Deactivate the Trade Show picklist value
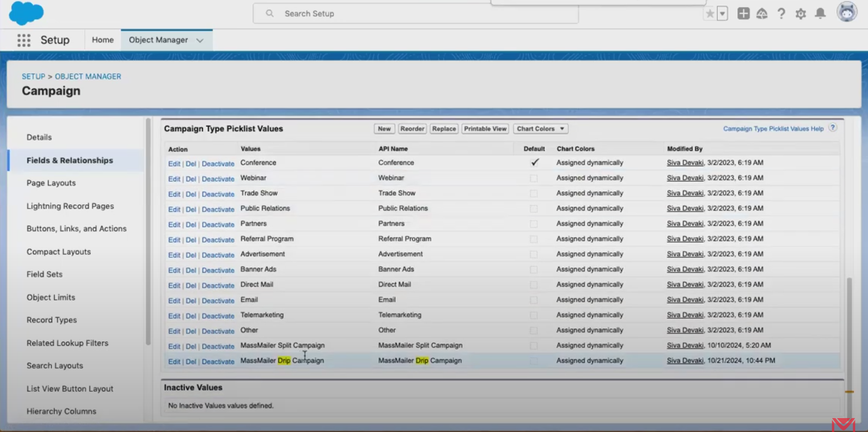 click(218, 194)
